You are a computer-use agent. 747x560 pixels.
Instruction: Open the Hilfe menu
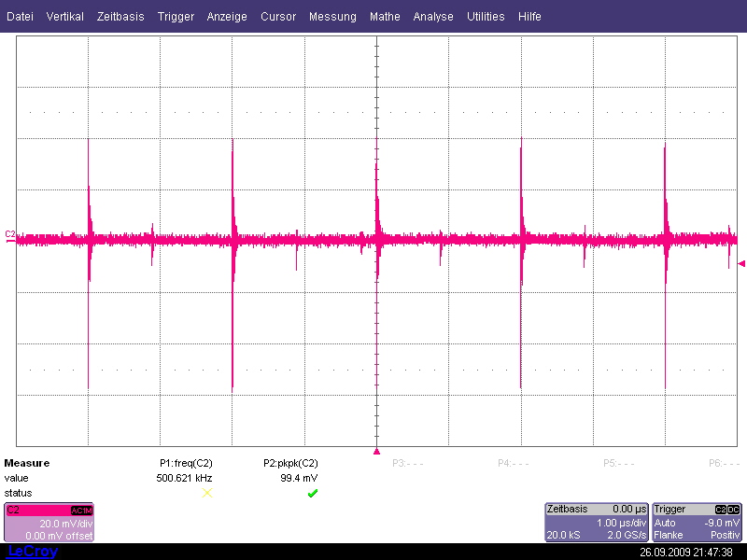point(529,16)
